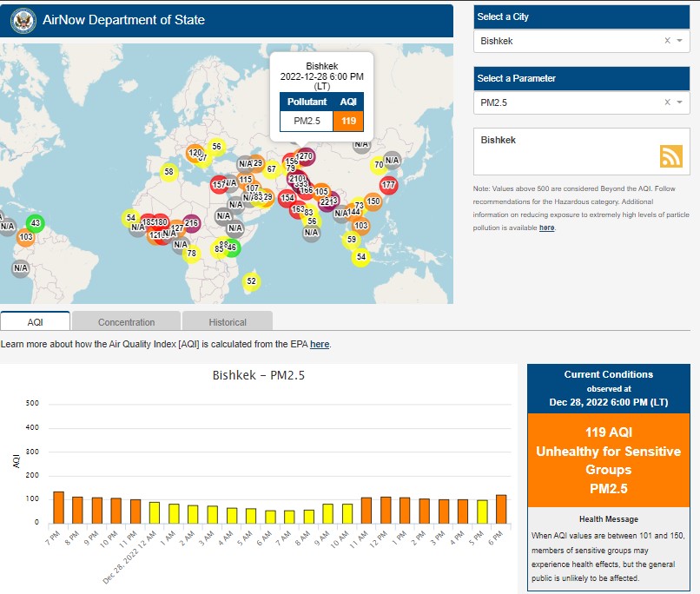This screenshot has height=594, width=700.
Task: Click the 7 PM bar in chart
Action: pyautogui.click(x=58, y=507)
